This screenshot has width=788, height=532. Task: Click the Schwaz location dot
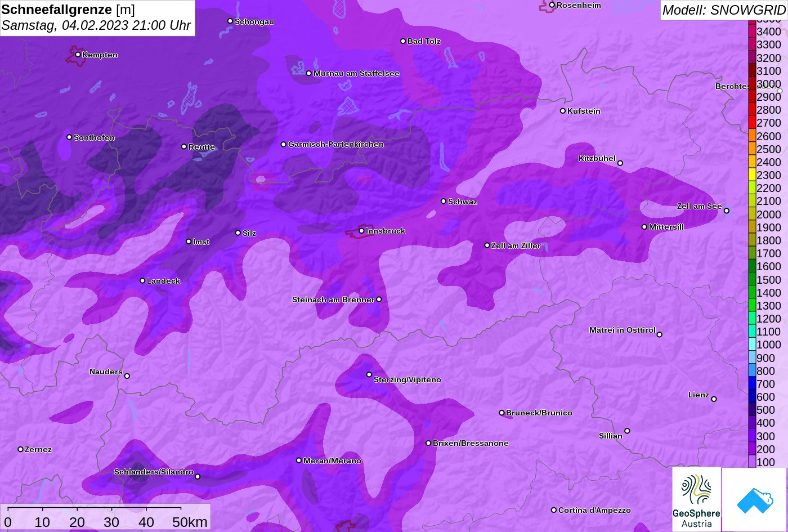point(444,201)
